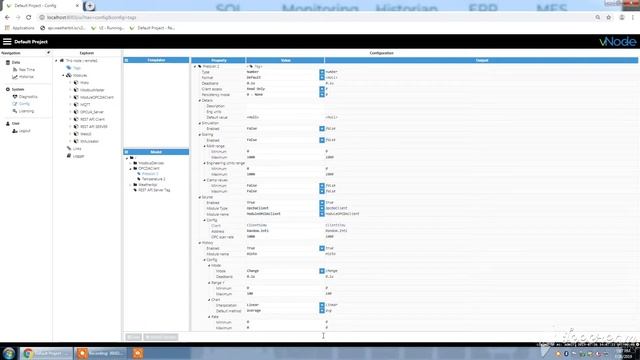Collapse the Details property group

(x=200, y=100)
